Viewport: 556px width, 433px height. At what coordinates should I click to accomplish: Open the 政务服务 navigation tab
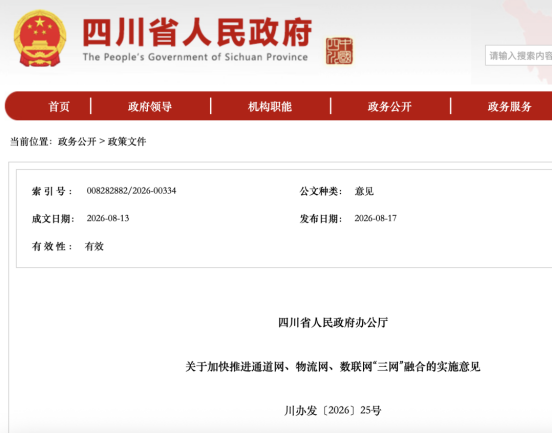[510, 106]
